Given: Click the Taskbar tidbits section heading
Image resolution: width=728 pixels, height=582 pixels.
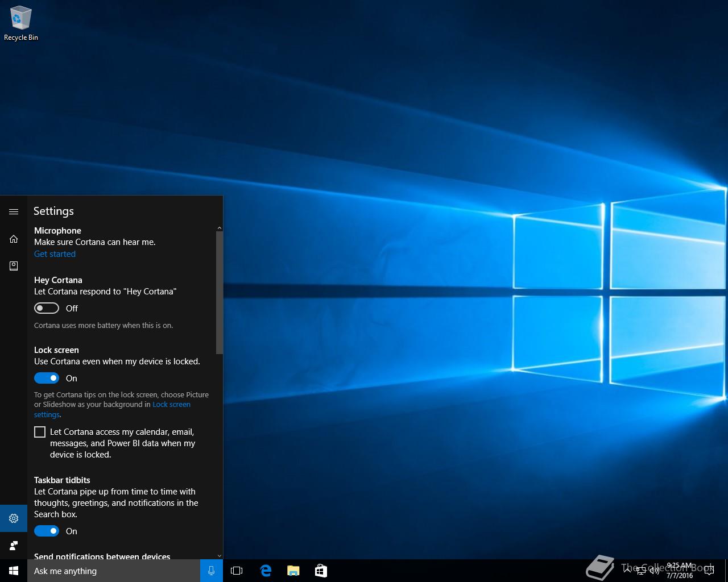Looking at the screenshot, I should click(62, 480).
